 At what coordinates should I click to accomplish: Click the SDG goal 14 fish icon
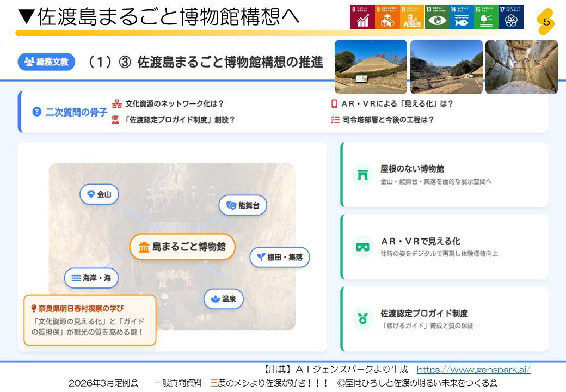(461, 17)
